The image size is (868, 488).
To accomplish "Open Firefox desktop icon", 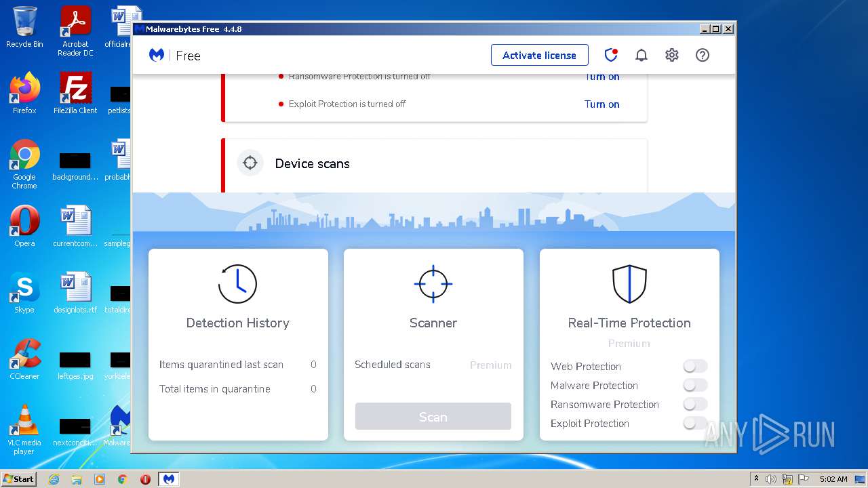I will coord(24,94).
